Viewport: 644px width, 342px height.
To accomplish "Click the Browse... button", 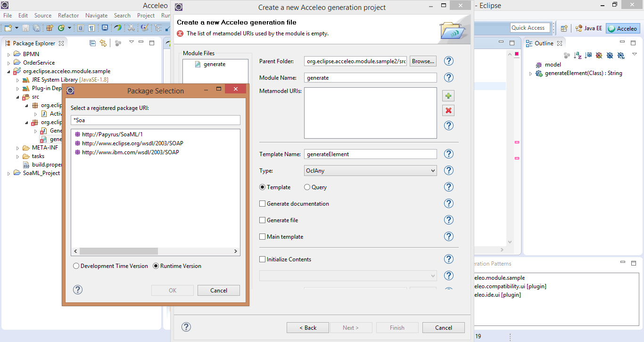I will (x=423, y=61).
